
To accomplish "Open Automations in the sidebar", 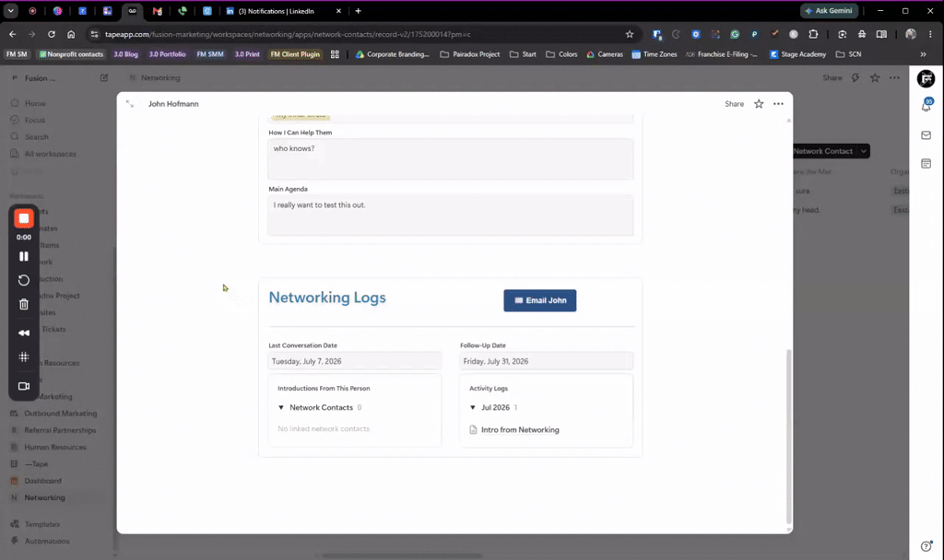I will (46, 541).
